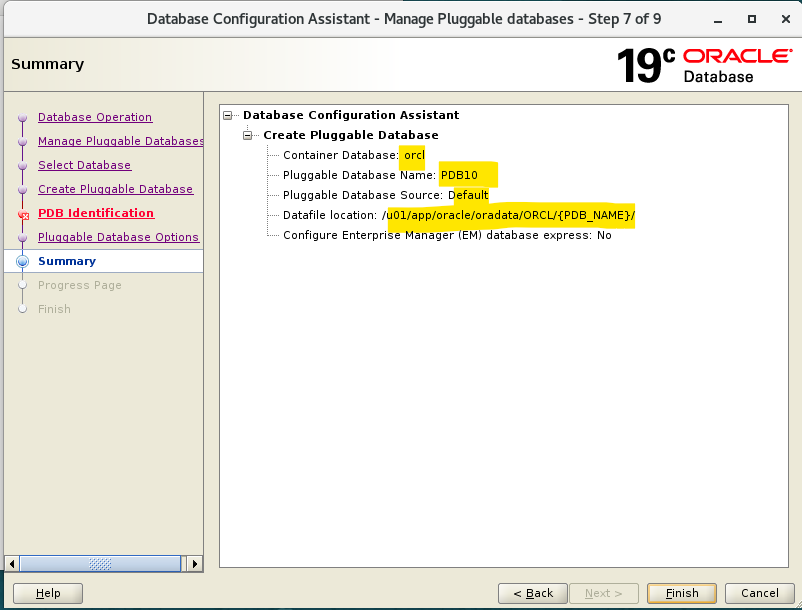The width and height of the screenshot is (802, 610).
Task: Select the Configure Enterprise Manager row
Action: pyautogui.click(x=447, y=235)
